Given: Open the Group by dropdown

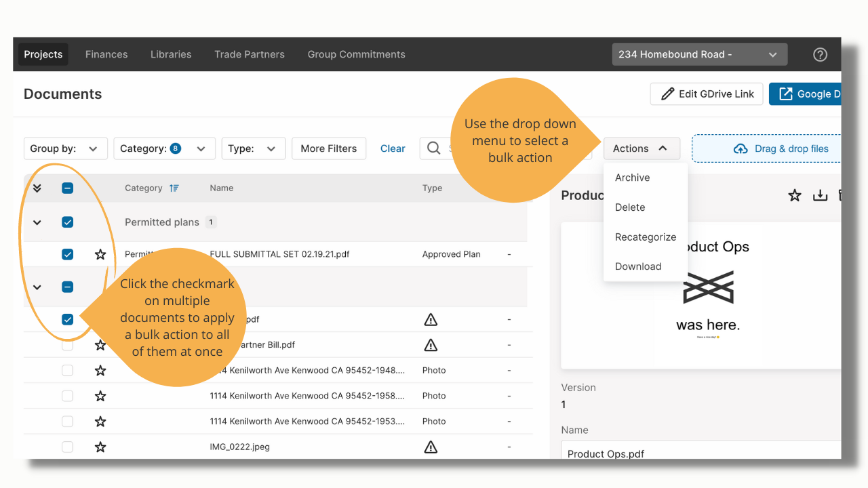Looking at the screenshot, I should tap(65, 148).
